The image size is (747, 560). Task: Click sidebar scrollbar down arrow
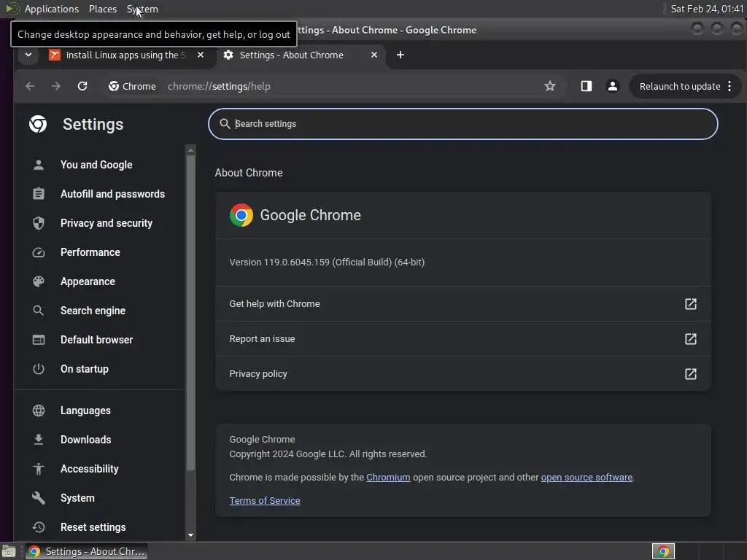(190, 535)
